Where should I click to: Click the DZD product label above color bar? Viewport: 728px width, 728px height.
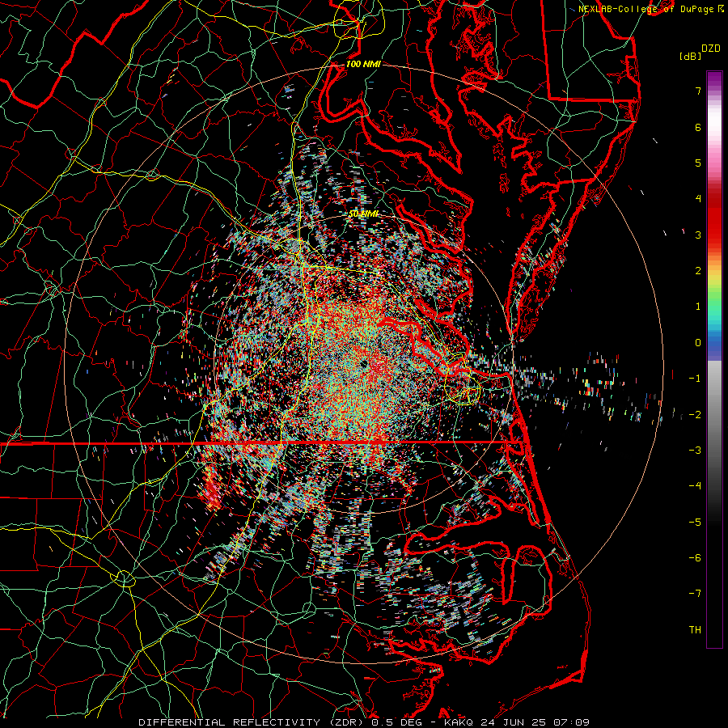click(711, 49)
